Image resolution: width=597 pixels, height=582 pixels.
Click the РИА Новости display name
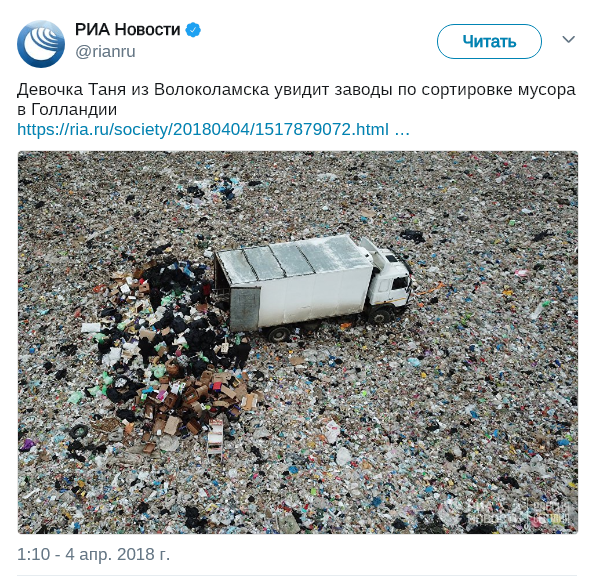(128, 30)
